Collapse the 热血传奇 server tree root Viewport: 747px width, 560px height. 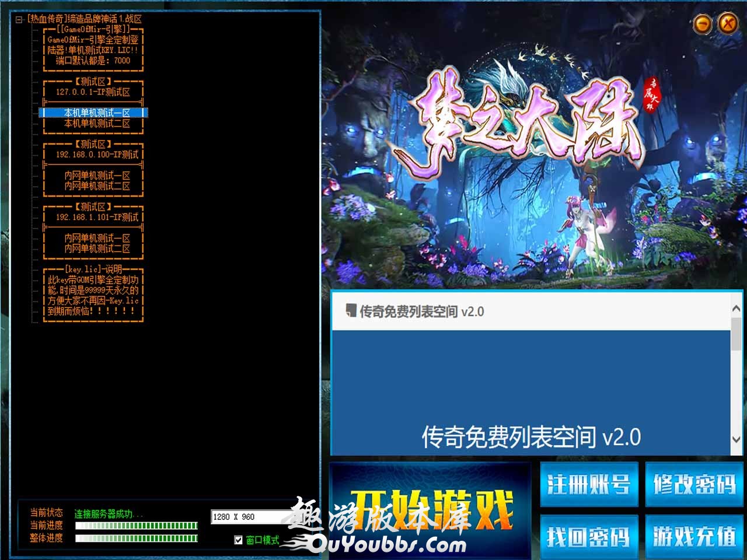click(x=19, y=19)
